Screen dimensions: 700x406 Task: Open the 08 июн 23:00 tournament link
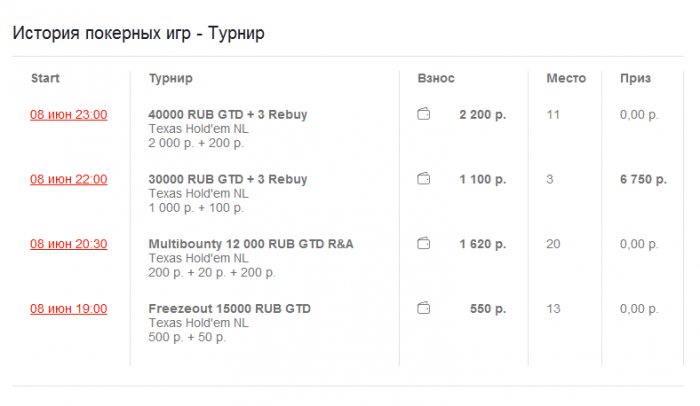[68, 115]
